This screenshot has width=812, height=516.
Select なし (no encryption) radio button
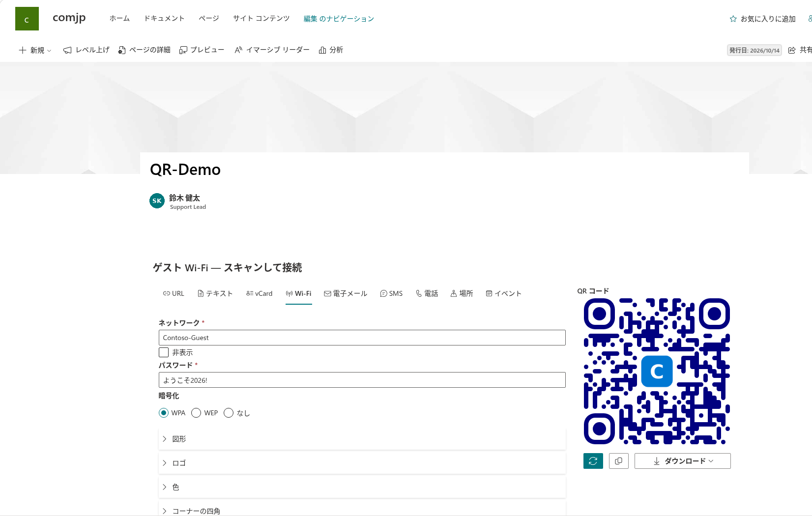tap(229, 413)
